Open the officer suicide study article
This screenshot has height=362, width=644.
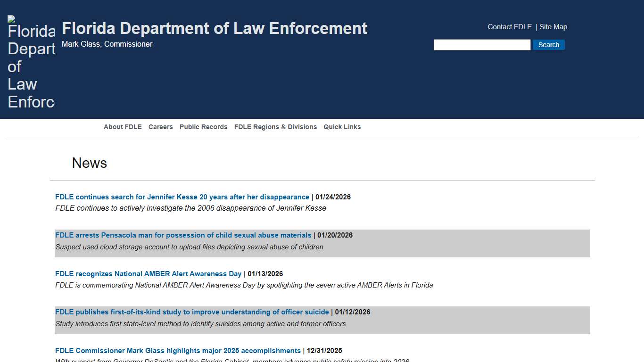[192, 312]
